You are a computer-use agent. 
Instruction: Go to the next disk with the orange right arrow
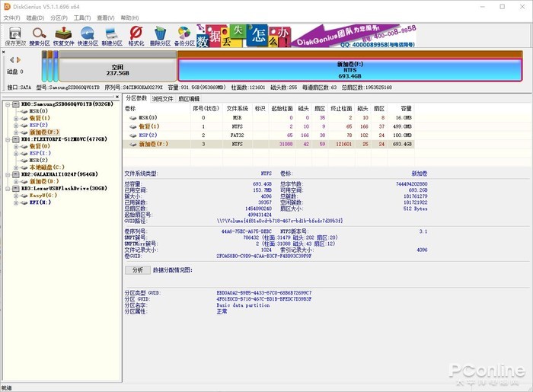click(19, 60)
